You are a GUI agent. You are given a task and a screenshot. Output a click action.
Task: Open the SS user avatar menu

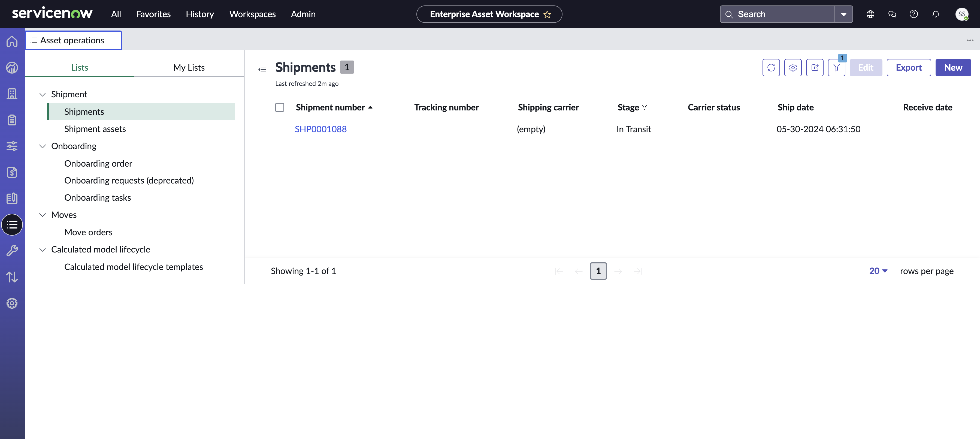pyautogui.click(x=961, y=14)
